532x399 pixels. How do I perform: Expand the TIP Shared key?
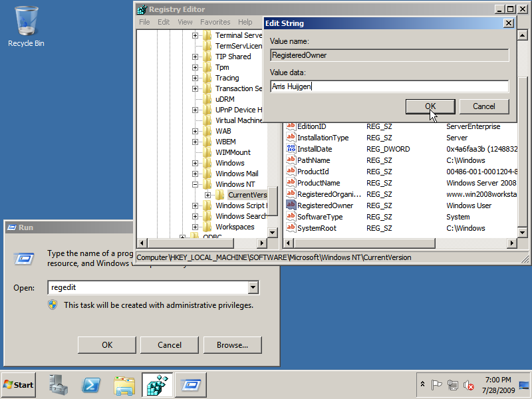[x=195, y=57]
